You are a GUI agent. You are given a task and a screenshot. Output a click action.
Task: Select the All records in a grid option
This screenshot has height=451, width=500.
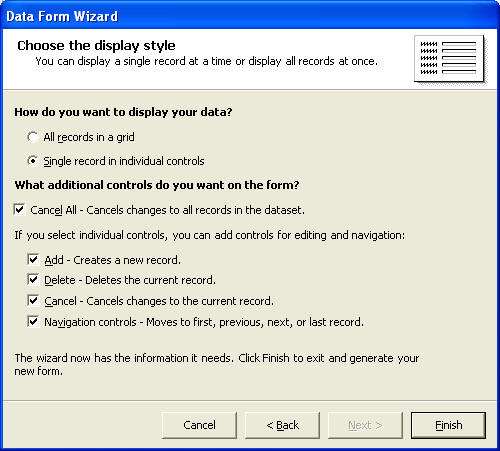[x=33, y=137]
